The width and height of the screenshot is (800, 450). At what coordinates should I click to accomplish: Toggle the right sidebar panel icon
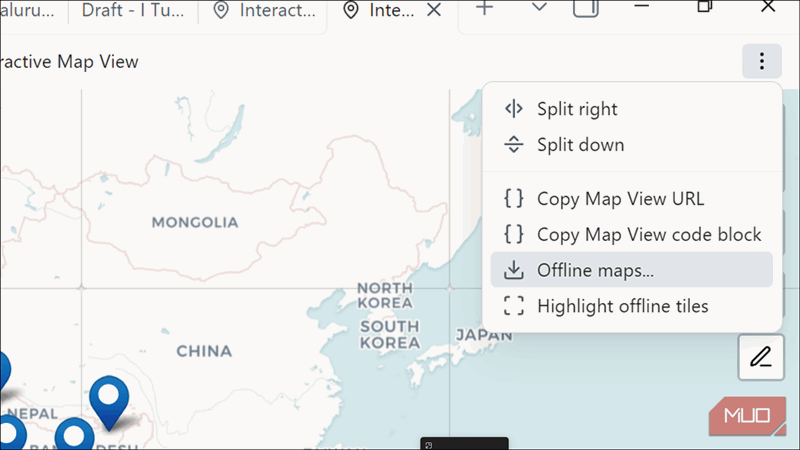[586, 8]
